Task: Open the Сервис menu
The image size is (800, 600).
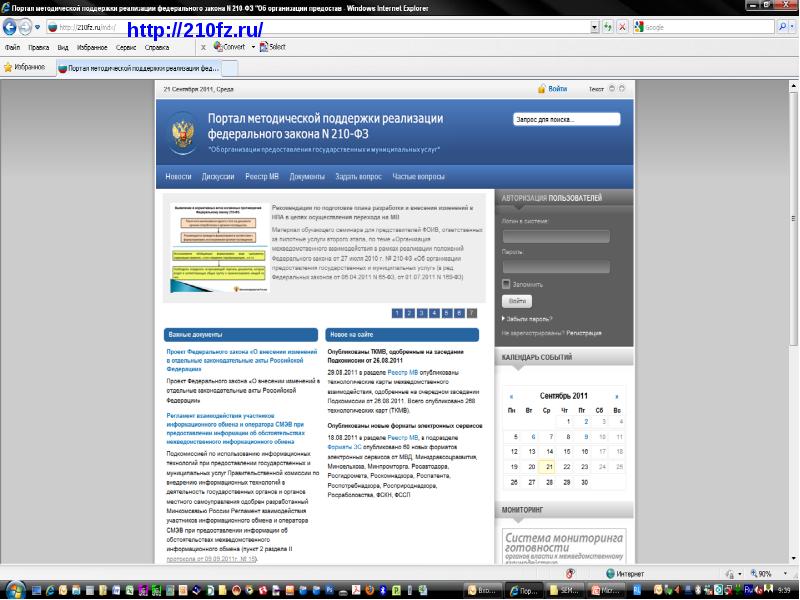Action: (x=127, y=47)
